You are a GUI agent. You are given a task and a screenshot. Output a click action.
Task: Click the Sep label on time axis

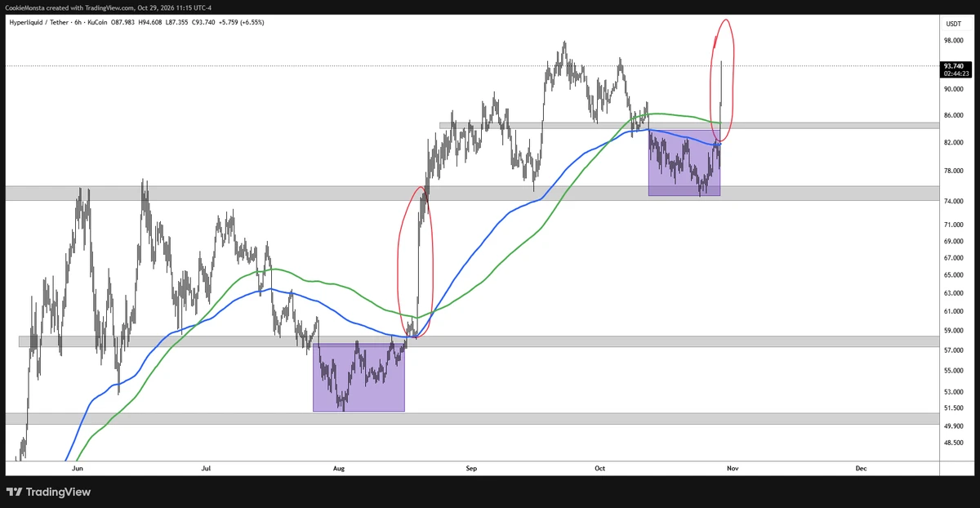(471, 469)
